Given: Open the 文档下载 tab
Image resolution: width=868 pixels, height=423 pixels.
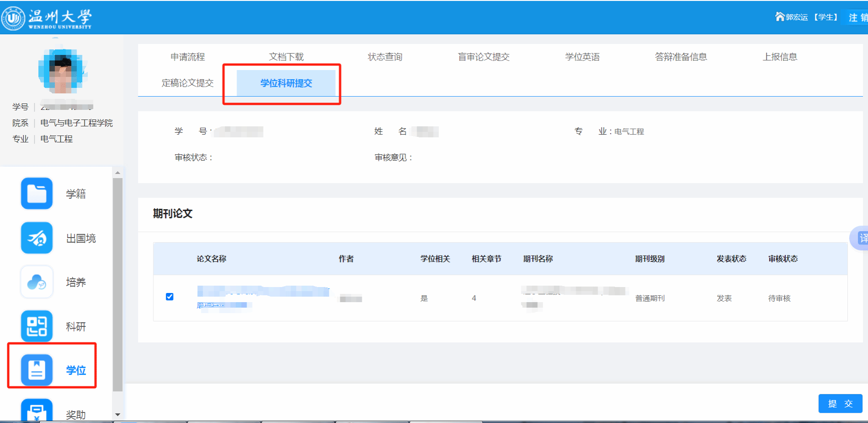Looking at the screenshot, I should (286, 57).
